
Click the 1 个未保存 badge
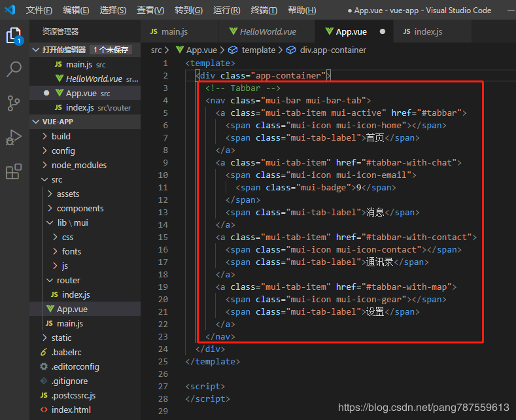click(x=111, y=50)
